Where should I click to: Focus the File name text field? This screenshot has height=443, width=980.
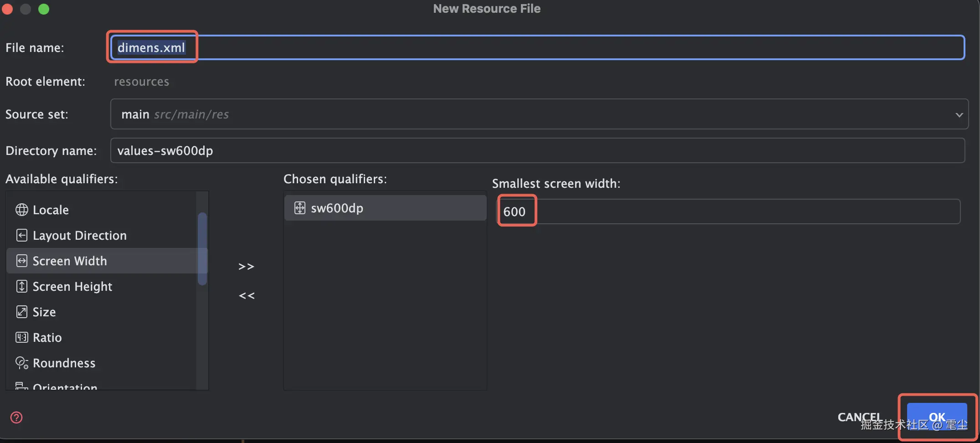click(547, 47)
